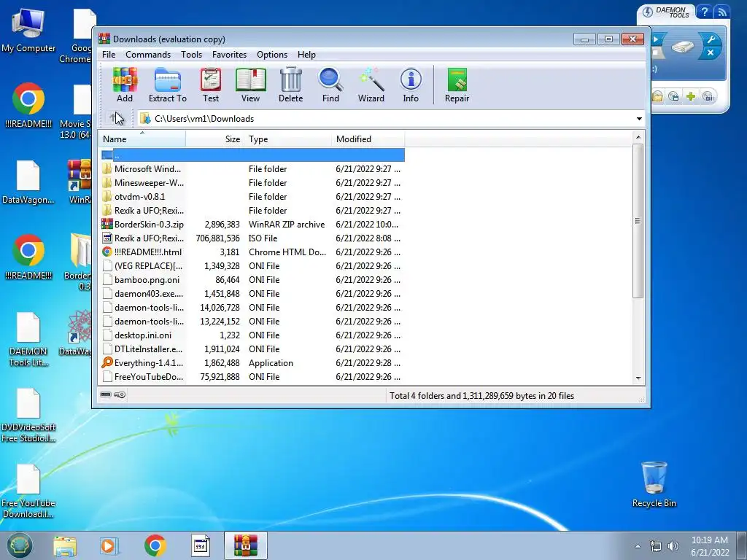Viewport: 747px width, 560px height.
Task: Open the Tools menu
Action: click(191, 54)
